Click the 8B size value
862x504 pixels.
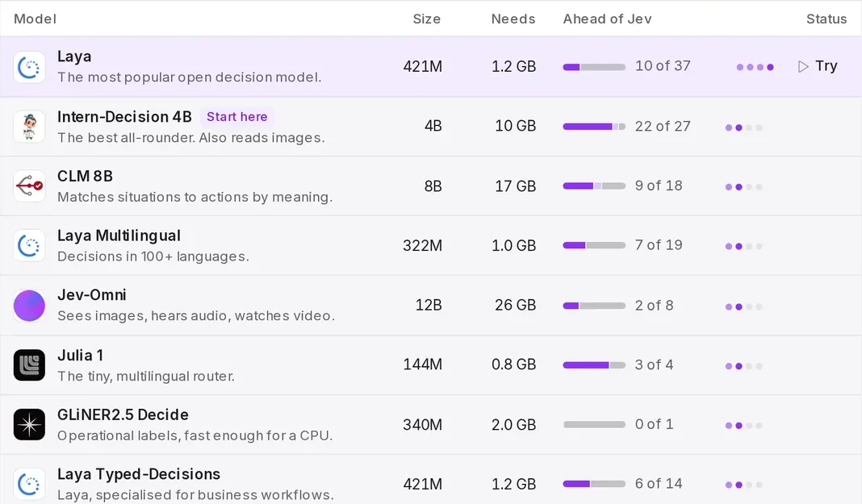[433, 186]
